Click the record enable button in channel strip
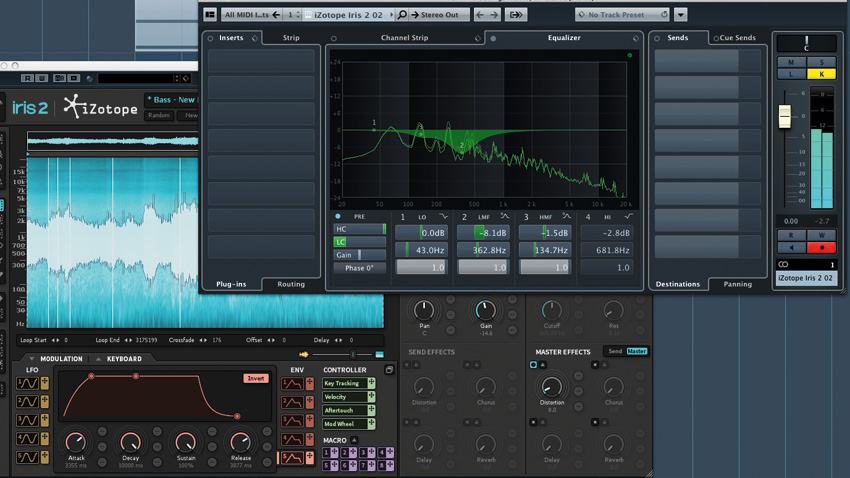Image resolution: width=850 pixels, height=478 pixels. point(822,248)
